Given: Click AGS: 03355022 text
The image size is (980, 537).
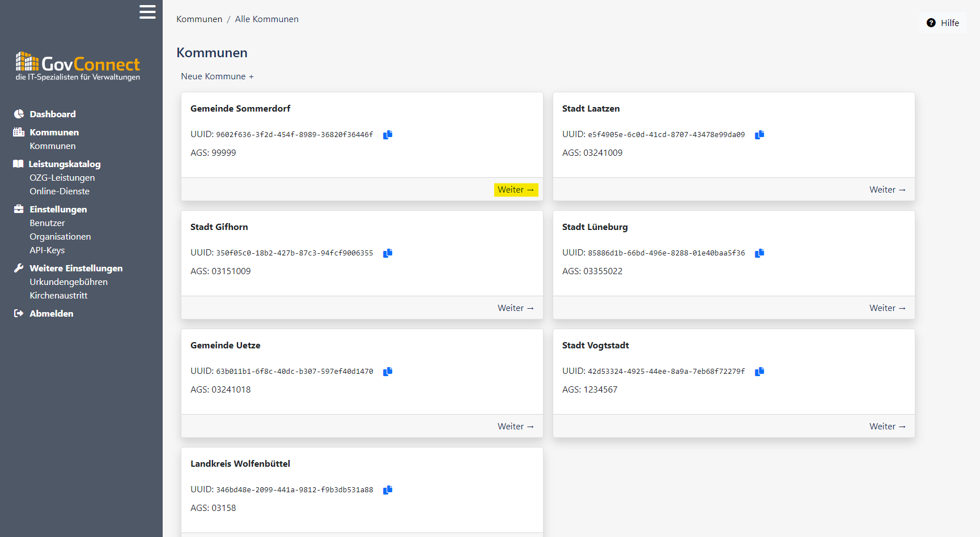Looking at the screenshot, I should pos(592,271).
